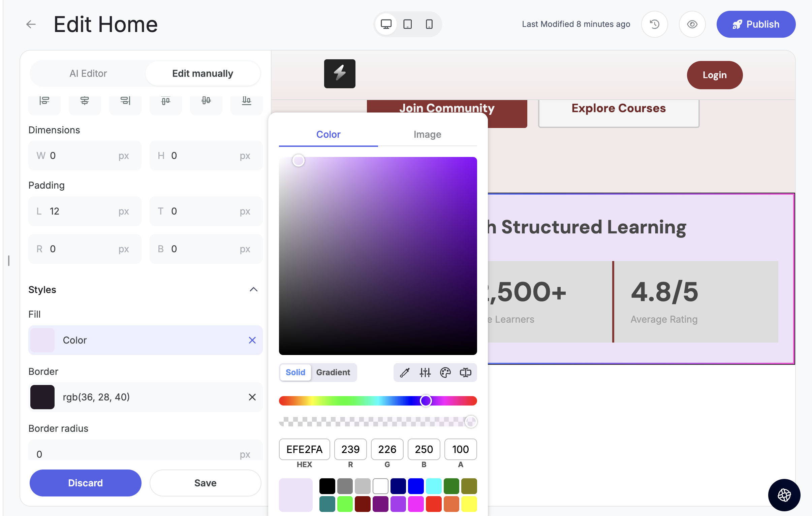Click the Save button
812x516 pixels.
pyautogui.click(x=205, y=483)
